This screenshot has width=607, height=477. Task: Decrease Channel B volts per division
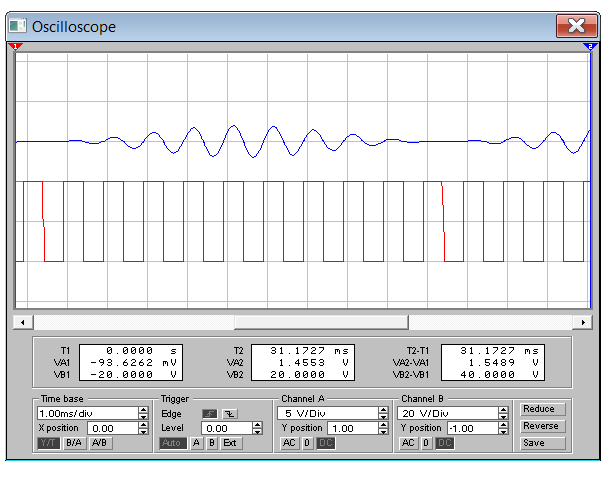tap(503, 417)
